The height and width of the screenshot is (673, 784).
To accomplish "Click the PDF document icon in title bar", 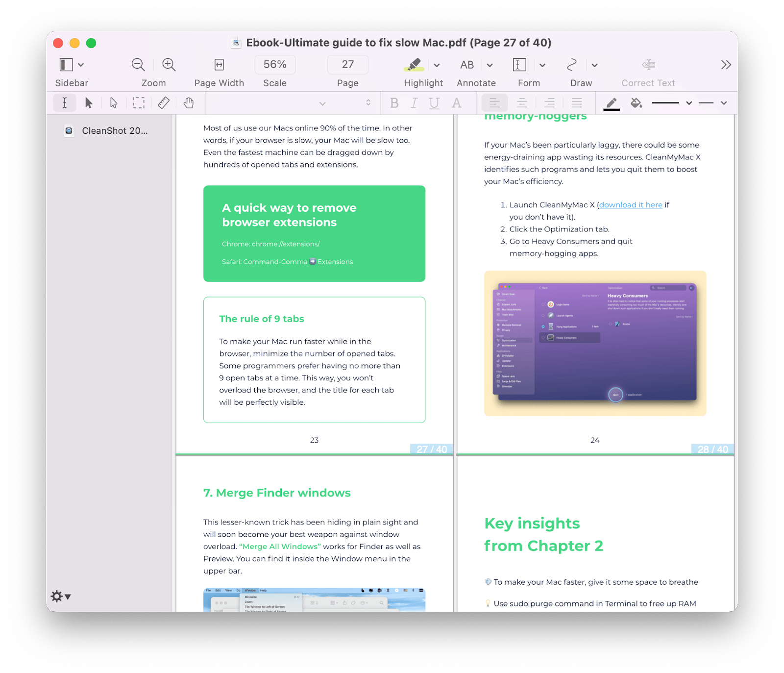I will [x=236, y=43].
